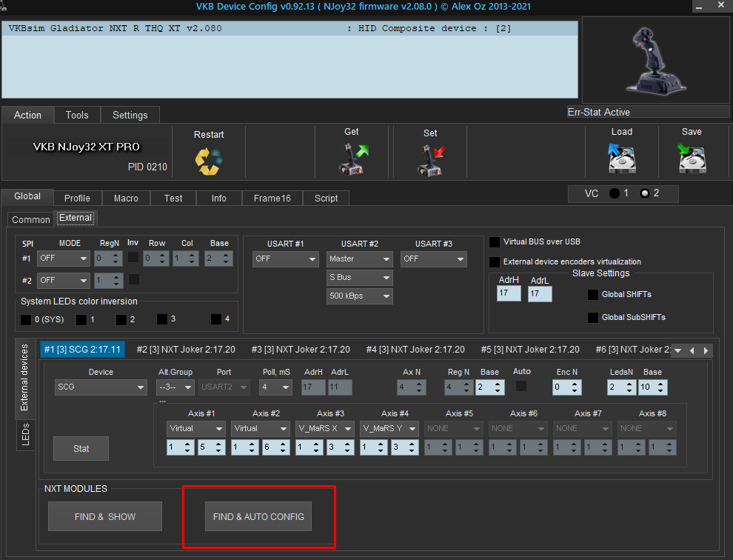
Task: Check External device encoders virtualization
Action: (495, 262)
